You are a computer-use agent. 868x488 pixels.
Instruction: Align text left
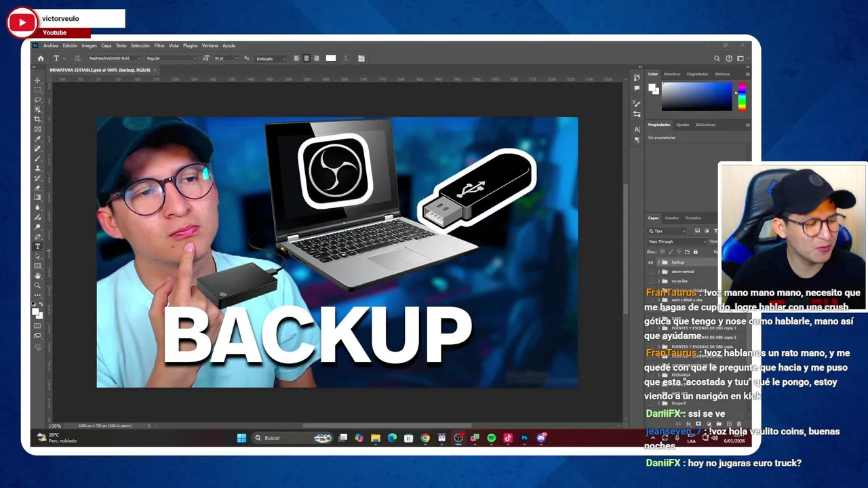296,58
